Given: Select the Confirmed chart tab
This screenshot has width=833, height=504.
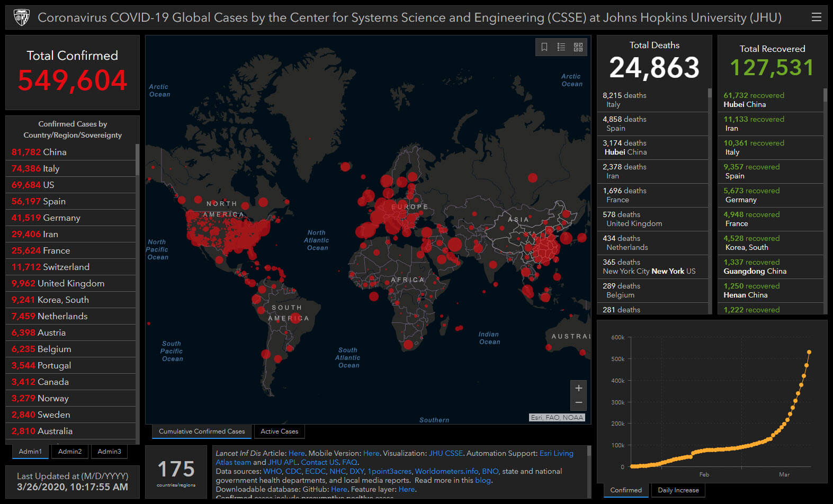Looking at the screenshot, I should click(625, 490).
